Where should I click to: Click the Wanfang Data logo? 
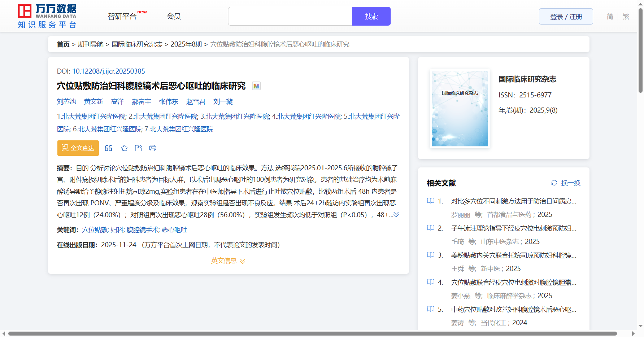tap(47, 16)
